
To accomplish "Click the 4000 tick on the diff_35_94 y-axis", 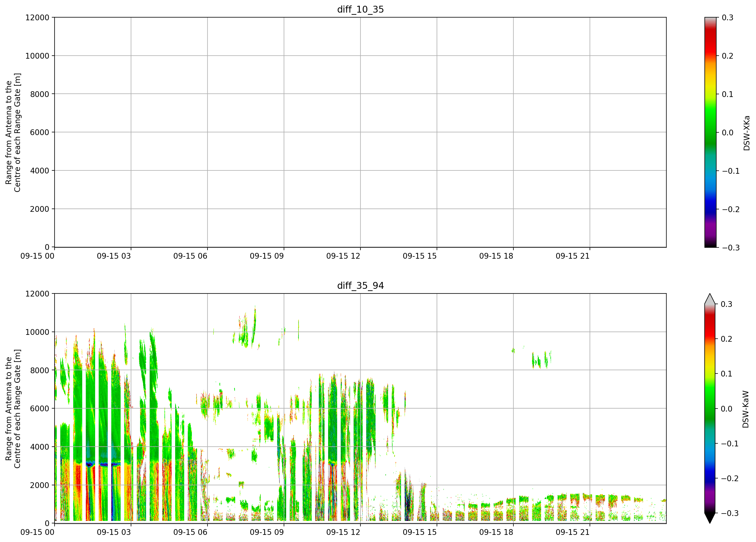I will click(x=40, y=447).
